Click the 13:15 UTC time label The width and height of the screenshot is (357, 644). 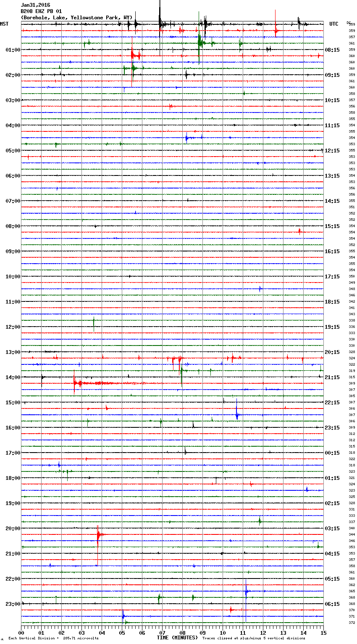pyautogui.click(x=332, y=176)
